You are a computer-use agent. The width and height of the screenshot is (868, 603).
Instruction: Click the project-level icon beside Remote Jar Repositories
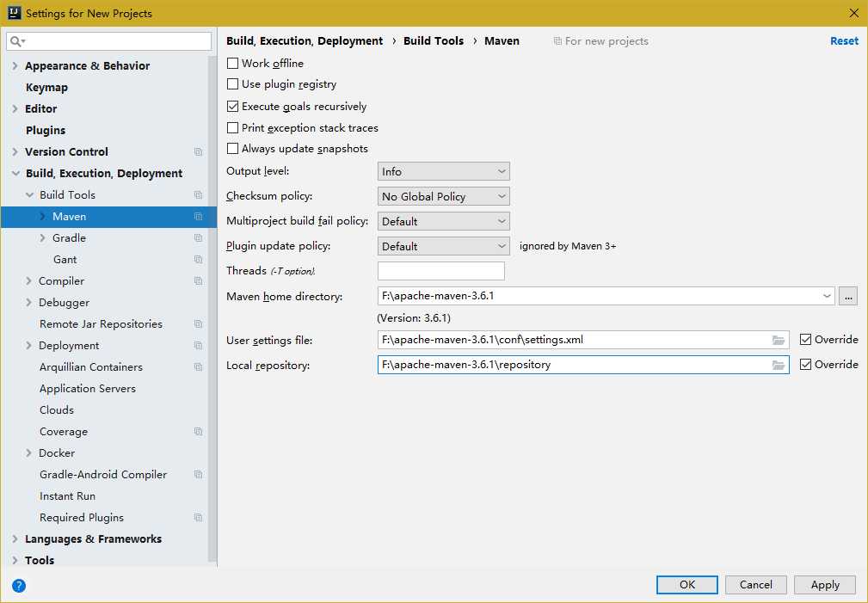tap(198, 324)
